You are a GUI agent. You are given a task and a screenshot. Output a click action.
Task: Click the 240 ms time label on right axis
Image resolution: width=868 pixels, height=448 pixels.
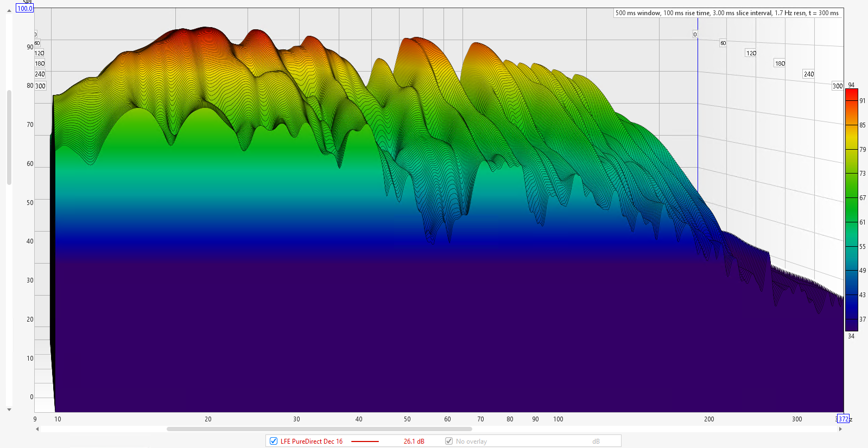(808, 74)
